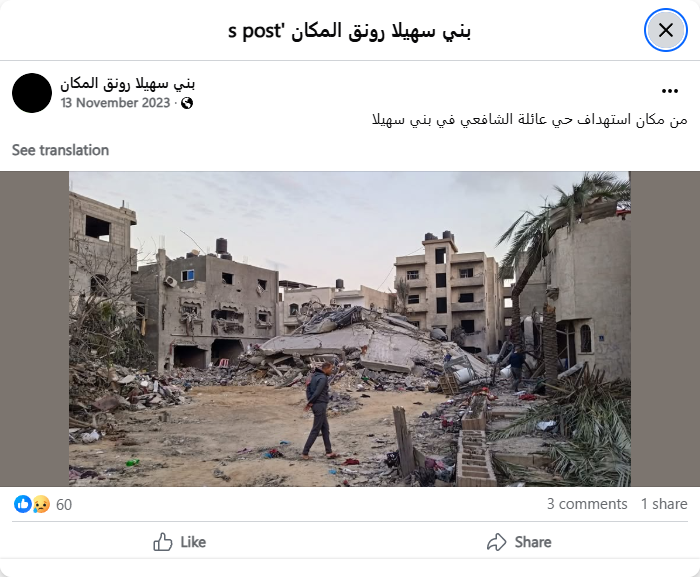View the 60 reactions count
Screen dimensions: 700x577
(x=64, y=505)
